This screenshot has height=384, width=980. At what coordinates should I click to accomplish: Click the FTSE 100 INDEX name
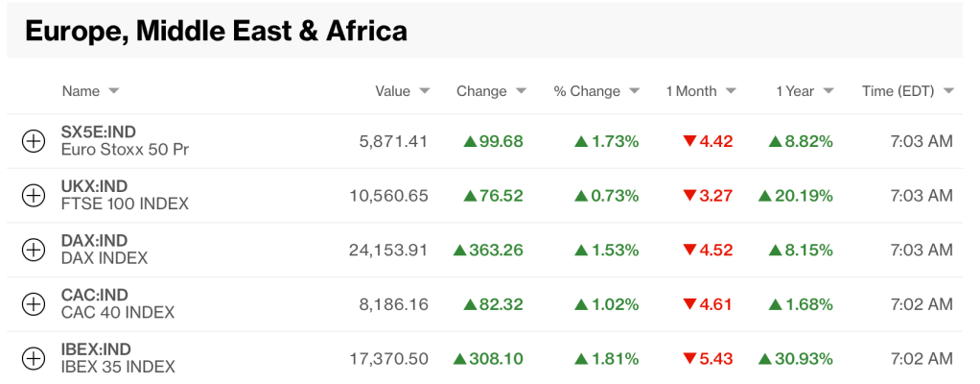pos(125,204)
